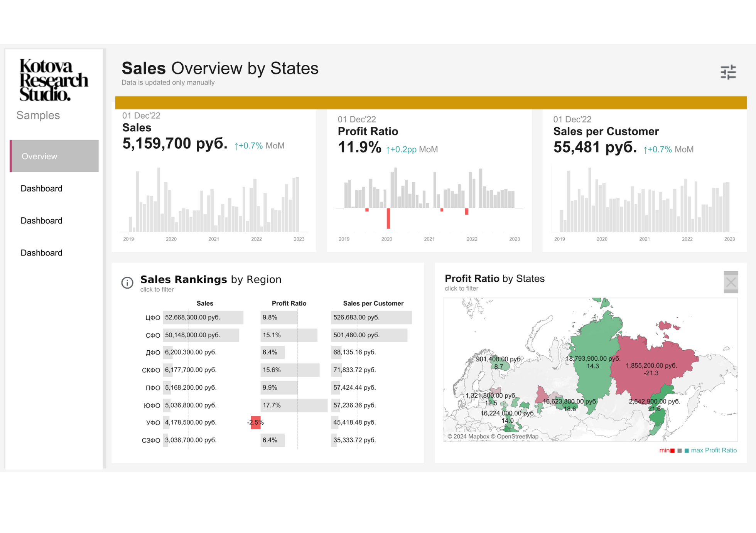Viewport: 756px width, 533px height.
Task: Click the tallest red Profit Ratio bar
Action: tap(388, 218)
